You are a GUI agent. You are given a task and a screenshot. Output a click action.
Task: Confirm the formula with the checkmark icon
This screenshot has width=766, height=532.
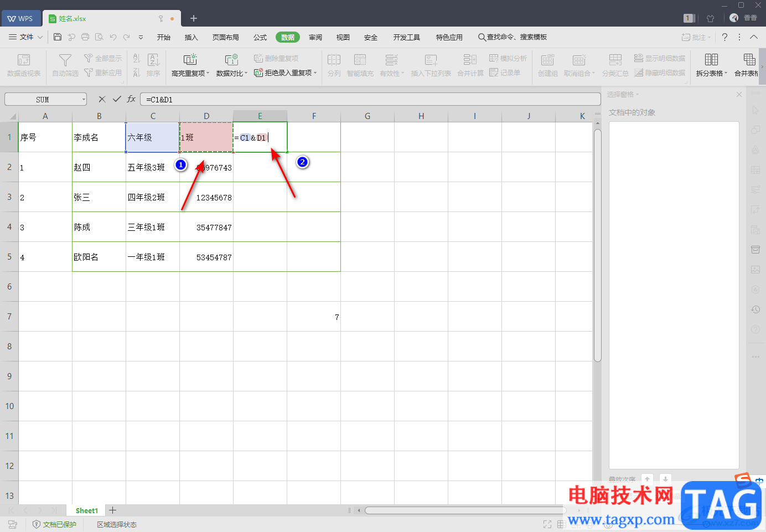pos(117,99)
